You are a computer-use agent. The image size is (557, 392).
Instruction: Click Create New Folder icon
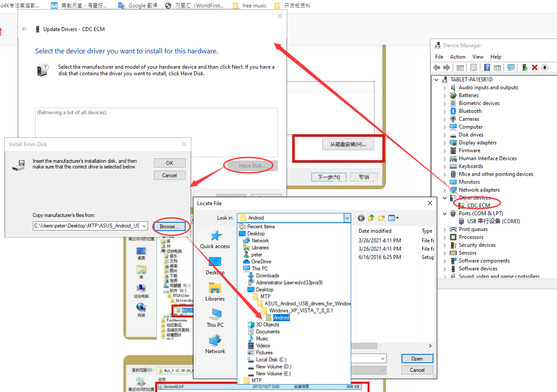click(x=381, y=218)
